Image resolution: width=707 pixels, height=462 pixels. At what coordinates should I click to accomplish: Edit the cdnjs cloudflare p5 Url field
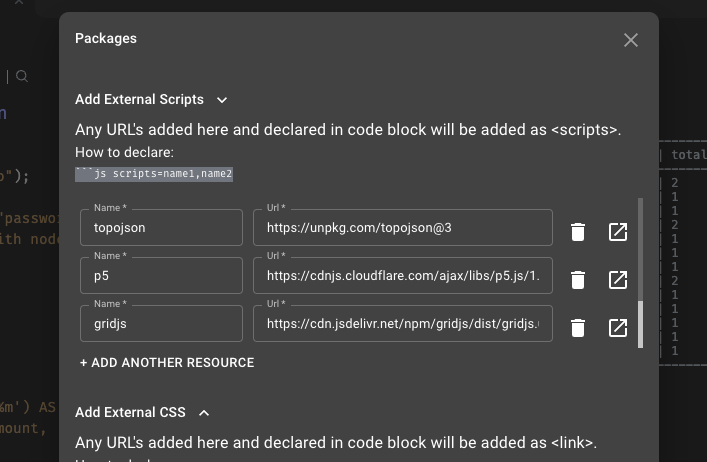(x=403, y=275)
